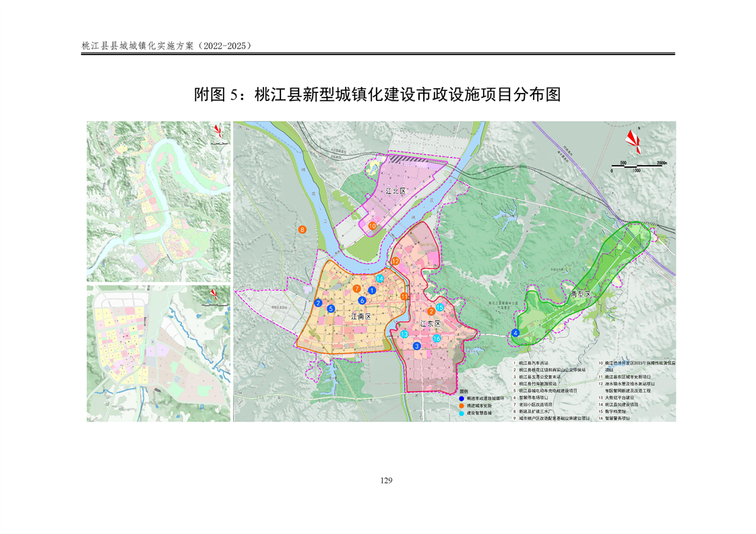This screenshot has height=534, width=756.
Task: Click blue marker 4 near 两型区
Action: 515,333
